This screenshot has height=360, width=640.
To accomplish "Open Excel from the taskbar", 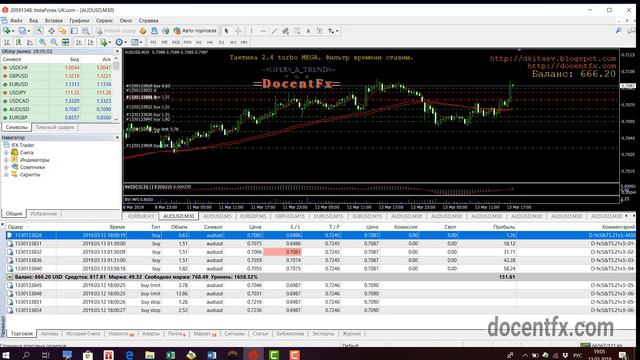I will [170, 355].
